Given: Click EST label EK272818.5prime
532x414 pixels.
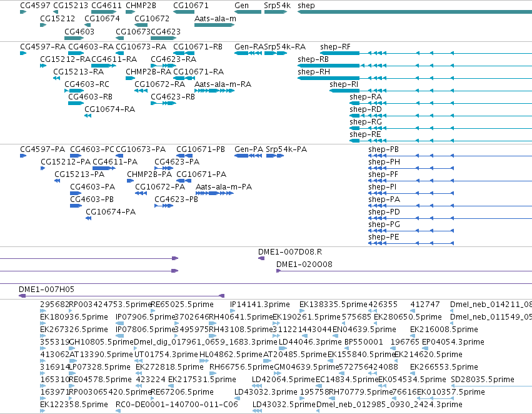Looking at the screenshot, I should tap(169, 367).
